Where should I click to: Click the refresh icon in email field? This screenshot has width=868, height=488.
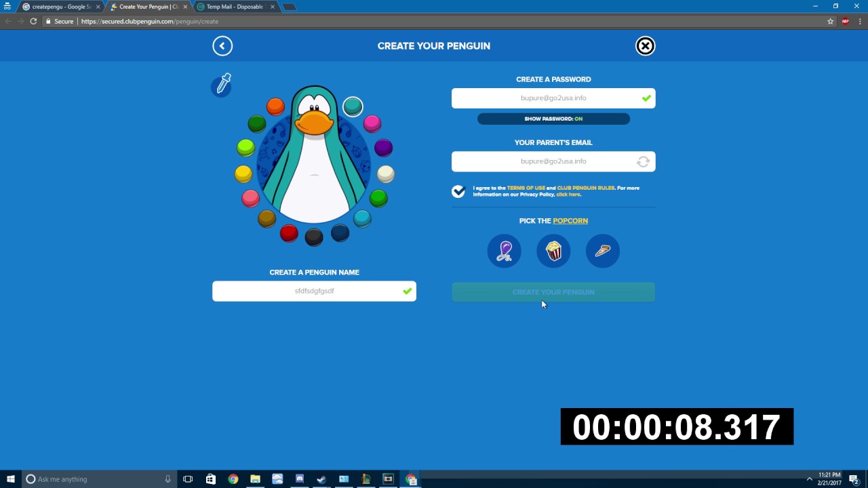tap(643, 161)
